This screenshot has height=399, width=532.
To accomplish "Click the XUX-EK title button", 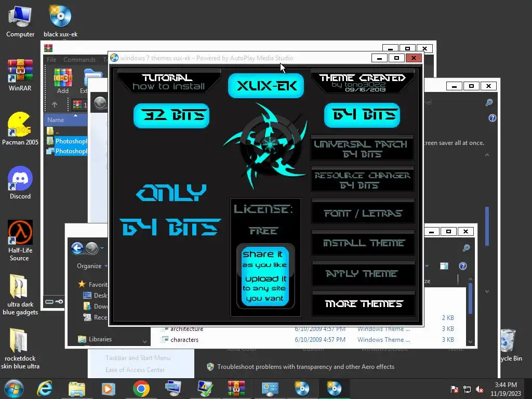I will (x=265, y=86).
